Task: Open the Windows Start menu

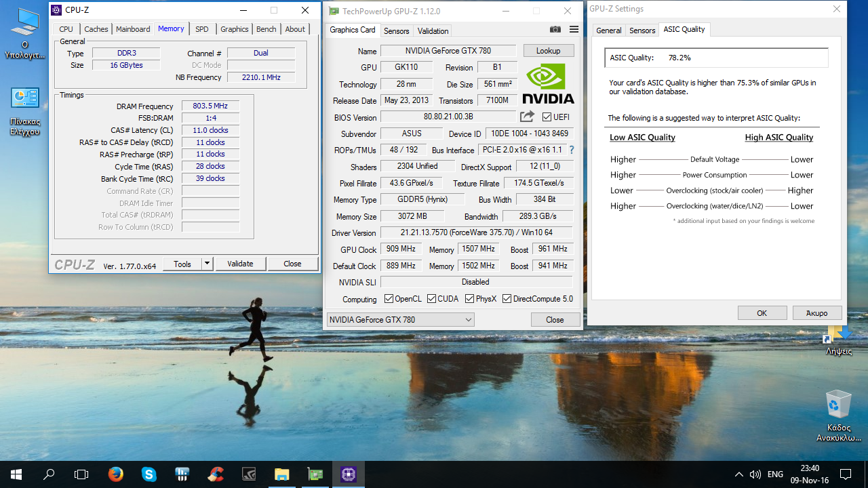Action: tap(16, 474)
